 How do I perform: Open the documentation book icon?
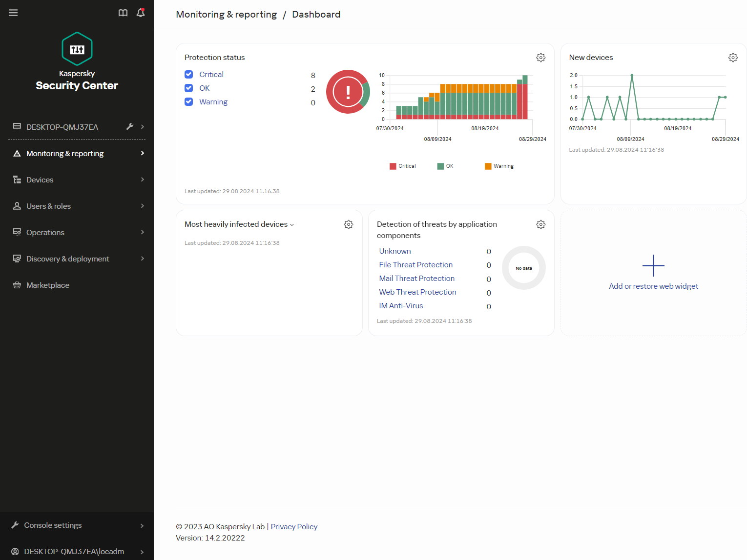pyautogui.click(x=123, y=13)
